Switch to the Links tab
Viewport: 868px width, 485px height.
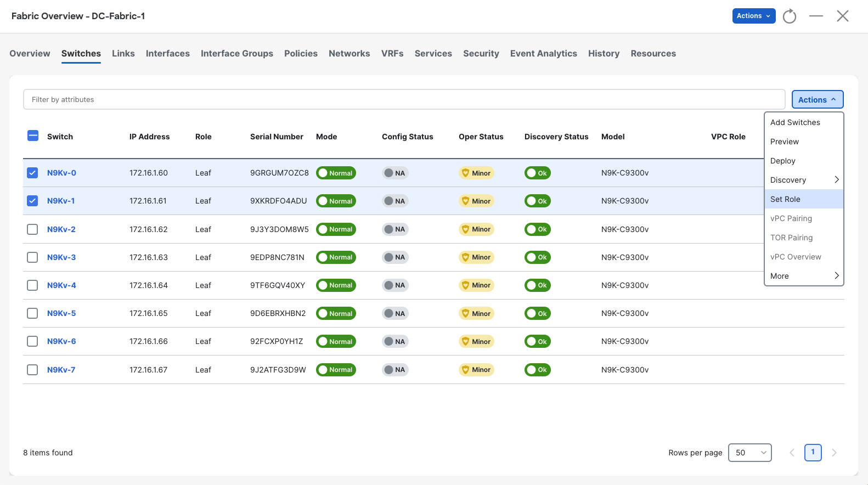click(x=123, y=53)
